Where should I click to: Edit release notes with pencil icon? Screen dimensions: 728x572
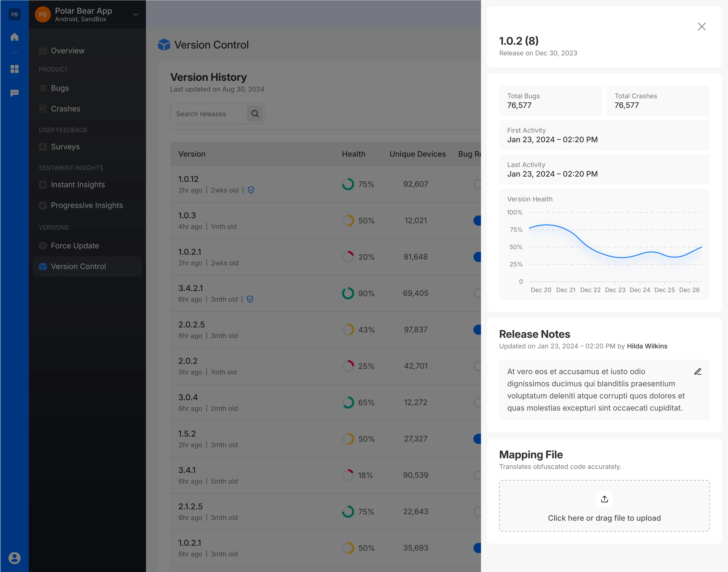pyautogui.click(x=697, y=372)
